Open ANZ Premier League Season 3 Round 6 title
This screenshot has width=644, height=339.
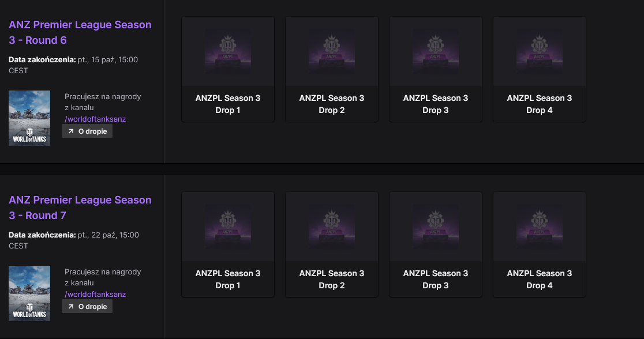[x=80, y=32]
